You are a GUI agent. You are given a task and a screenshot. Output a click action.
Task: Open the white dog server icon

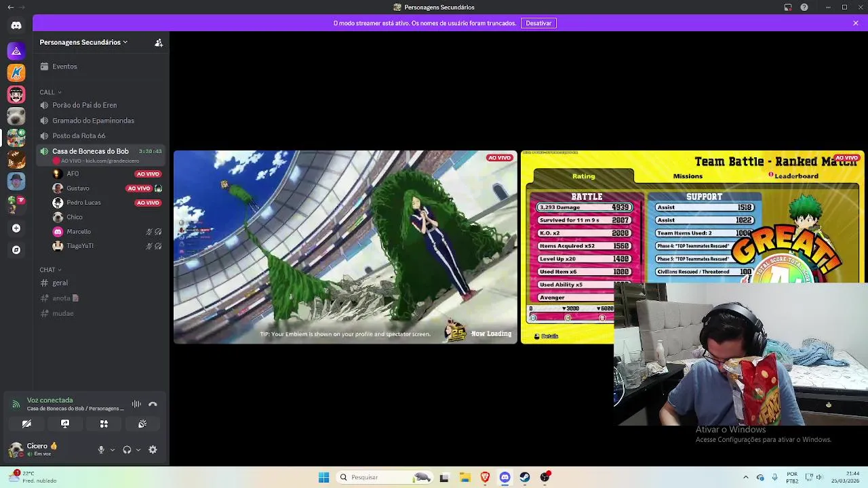(x=16, y=116)
